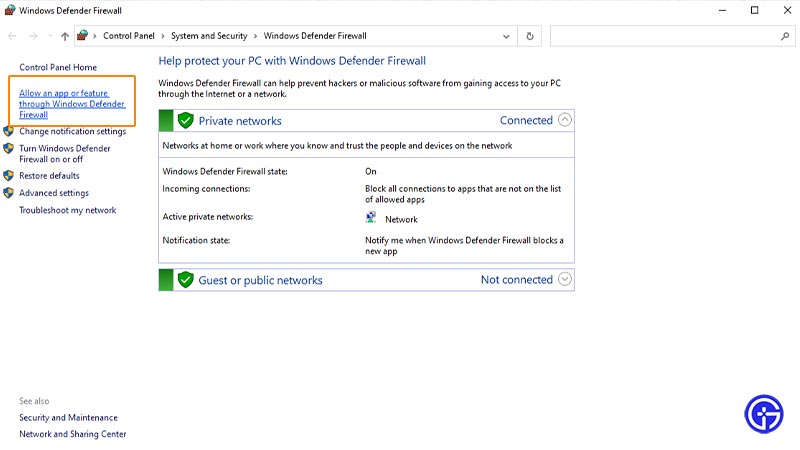Open Advanced settings
Image resolution: width=800 pixels, height=450 pixels.
click(x=54, y=193)
